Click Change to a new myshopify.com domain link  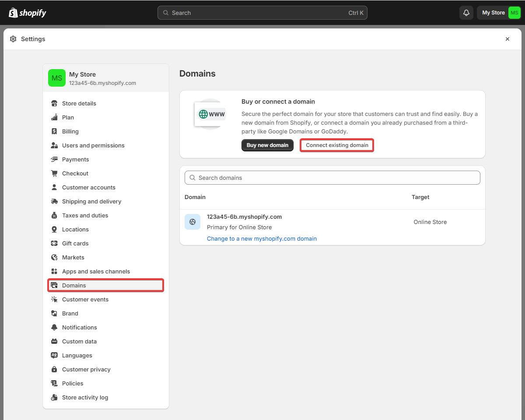pos(262,238)
